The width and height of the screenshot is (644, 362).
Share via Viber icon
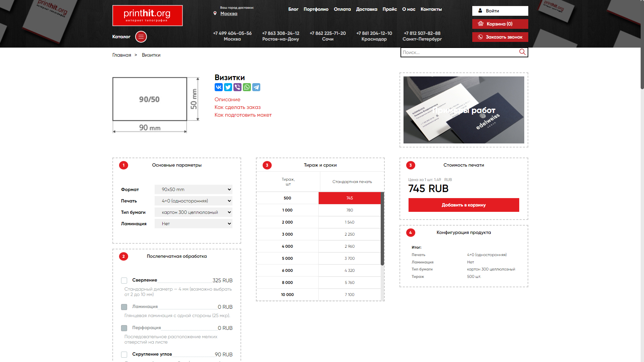pyautogui.click(x=237, y=87)
